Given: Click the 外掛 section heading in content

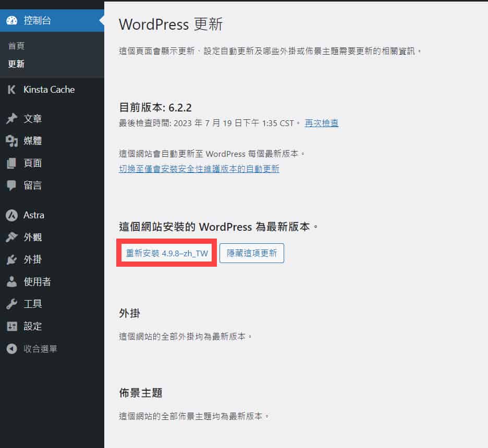Looking at the screenshot, I should 129,313.
